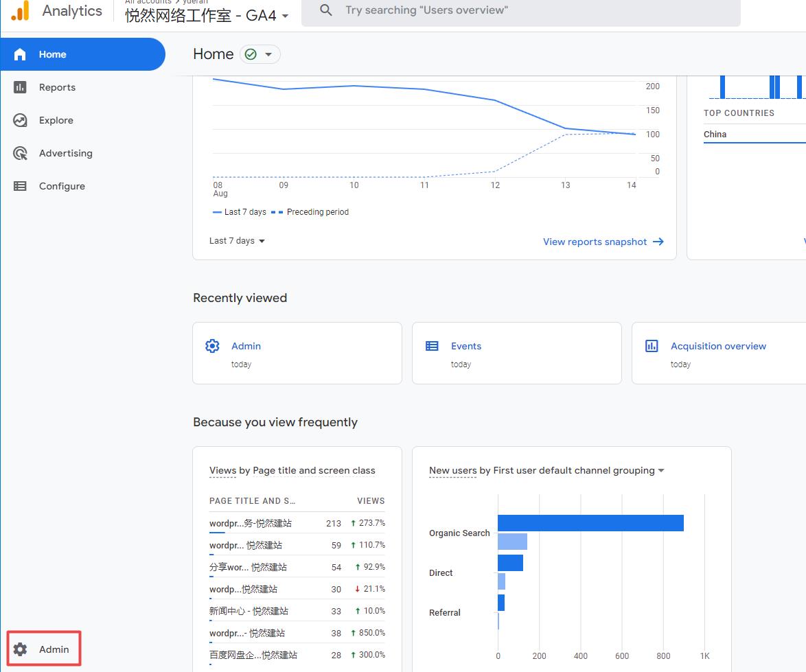Click the 分享wor... row with 54 views
This screenshot has height=672, width=806.
[x=297, y=567]
